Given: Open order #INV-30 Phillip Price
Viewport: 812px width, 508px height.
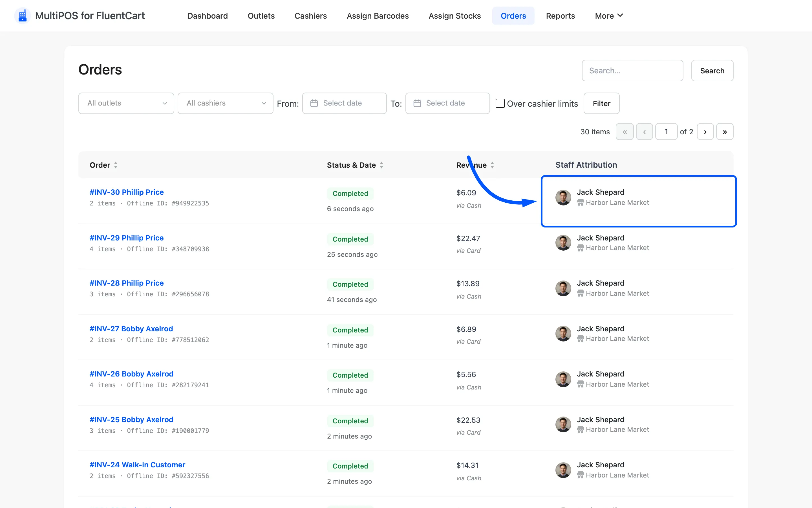Looking at the screenshot, I should tap(127, 192).
